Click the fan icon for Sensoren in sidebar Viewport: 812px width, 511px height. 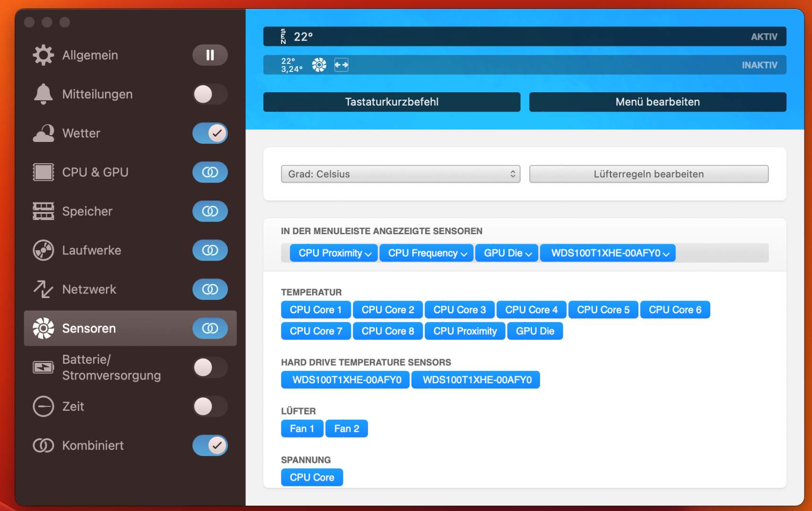(x=43, y=328)
